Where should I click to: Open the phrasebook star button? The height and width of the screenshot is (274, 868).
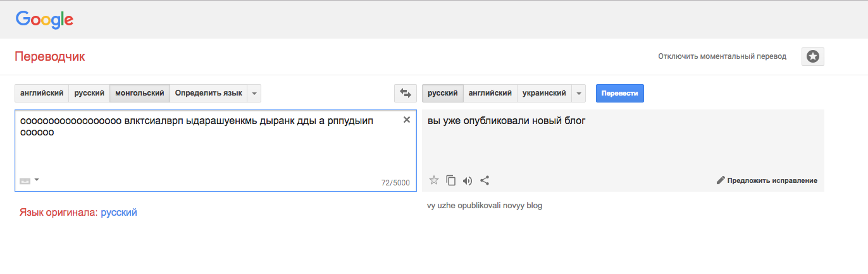click(x=813, y=56)
